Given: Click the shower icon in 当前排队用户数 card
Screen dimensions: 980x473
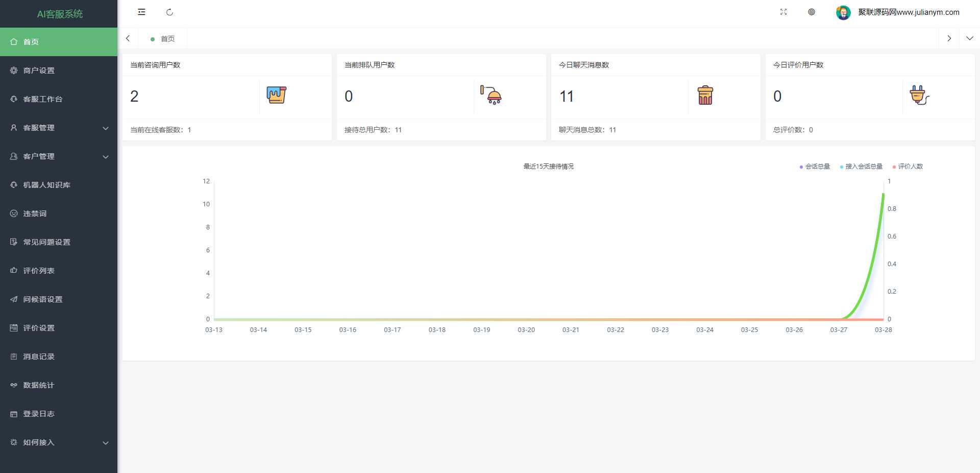Looking at the screenshot, I should [491, 96].
